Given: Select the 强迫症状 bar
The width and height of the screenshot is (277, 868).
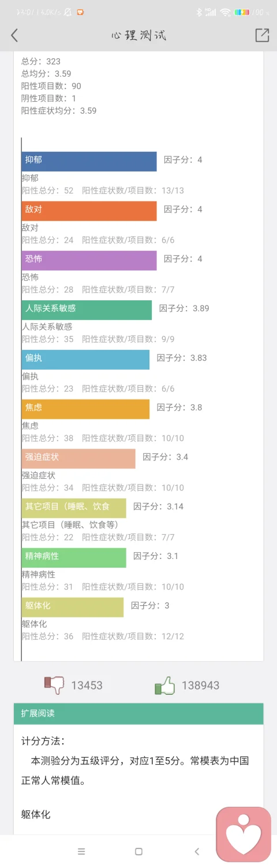Looking at the screenshot, I should click(78, 459).
